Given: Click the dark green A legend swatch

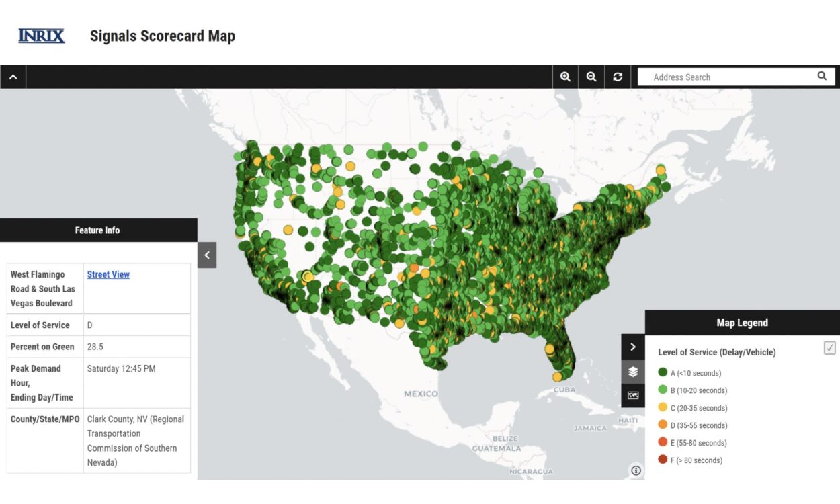Looking at the screenshot, I should point(662,372).
